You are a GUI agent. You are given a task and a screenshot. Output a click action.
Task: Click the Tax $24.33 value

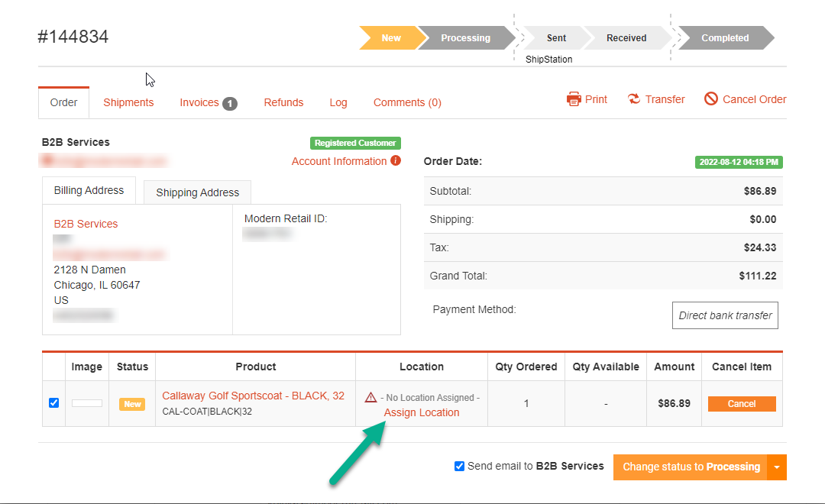760,247
